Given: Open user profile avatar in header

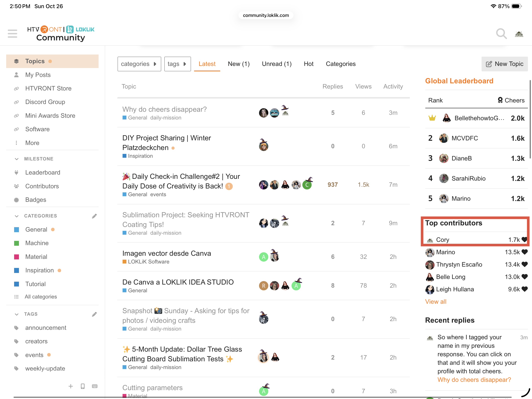Looking at the screenshot, I should tap(519, 34).
